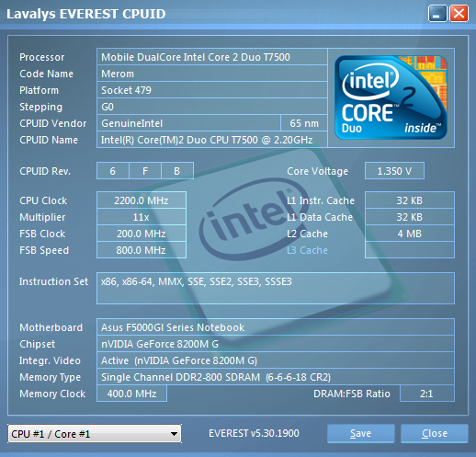Click the CPU Clock value 2200.0 MHz
The height and width of the screenshot is (457, 476).
coord(142,200)
